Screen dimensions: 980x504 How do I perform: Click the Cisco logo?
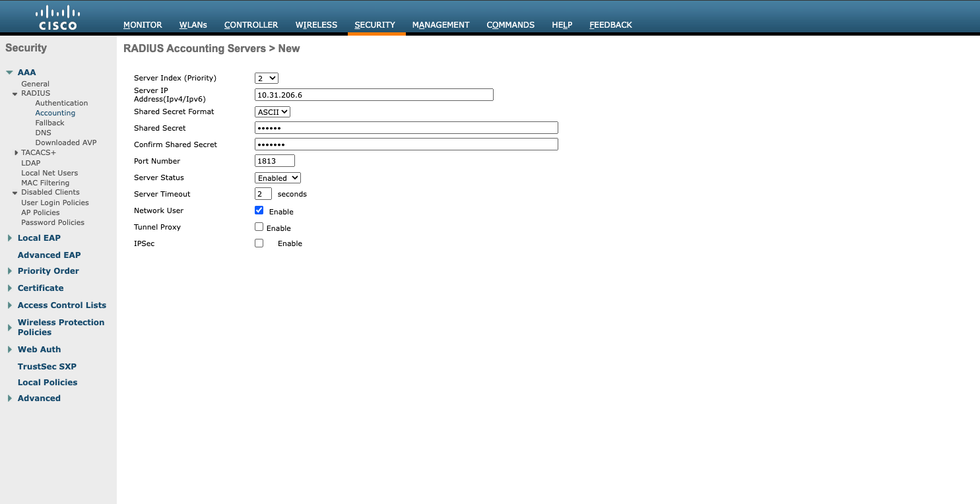tap(57, 18)
